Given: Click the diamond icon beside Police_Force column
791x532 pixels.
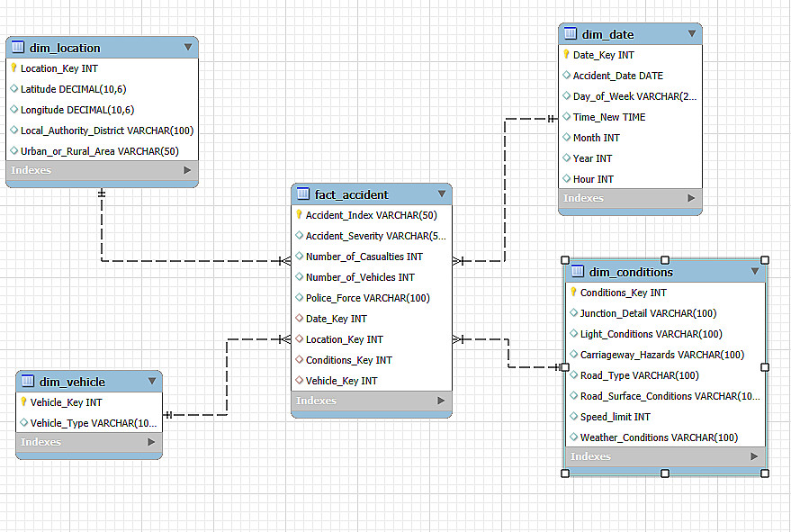Looking at the screenshot, I should (299, 297).
